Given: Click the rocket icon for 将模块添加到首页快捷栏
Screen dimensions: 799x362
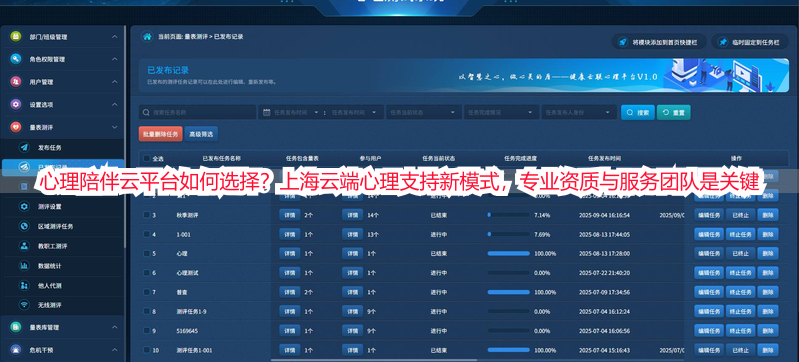Looking at the screenshot, I should (x=622, y=43).
